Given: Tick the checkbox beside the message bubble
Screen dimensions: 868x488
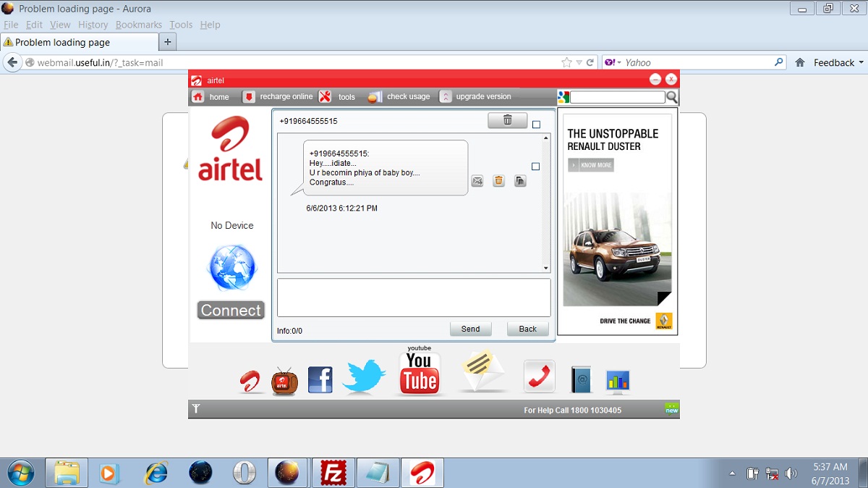Looking at the screenshot, I should click(535, 167).
